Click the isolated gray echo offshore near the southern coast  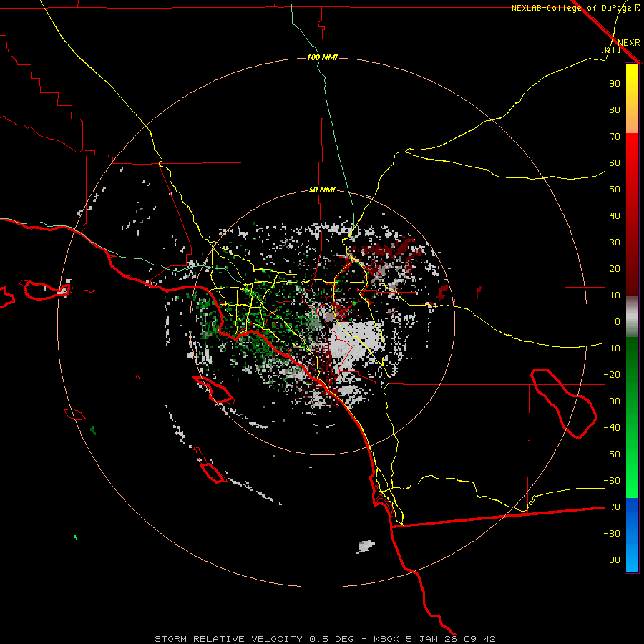366,546
